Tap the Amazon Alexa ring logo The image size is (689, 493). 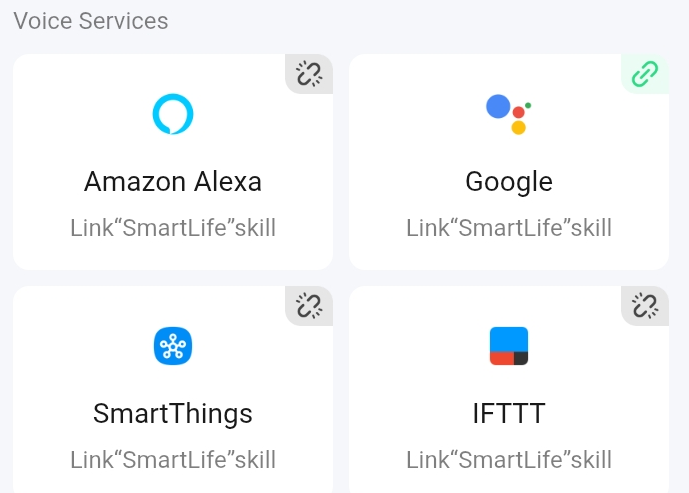[173, 114]
